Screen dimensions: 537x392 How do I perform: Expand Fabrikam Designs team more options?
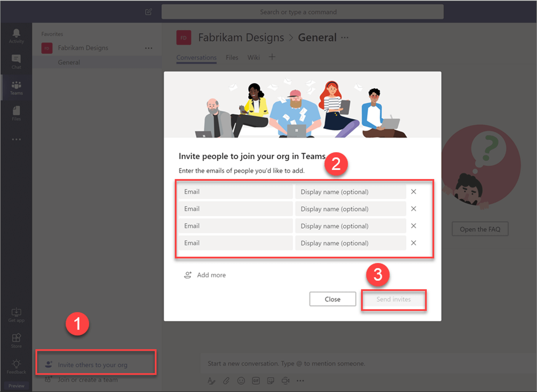[149, 48]
